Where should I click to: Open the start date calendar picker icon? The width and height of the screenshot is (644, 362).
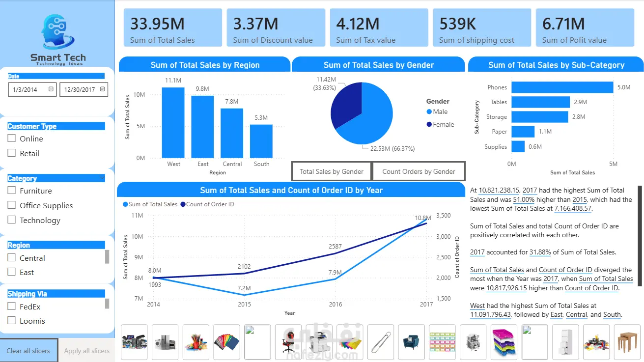(x=51, y=89)
